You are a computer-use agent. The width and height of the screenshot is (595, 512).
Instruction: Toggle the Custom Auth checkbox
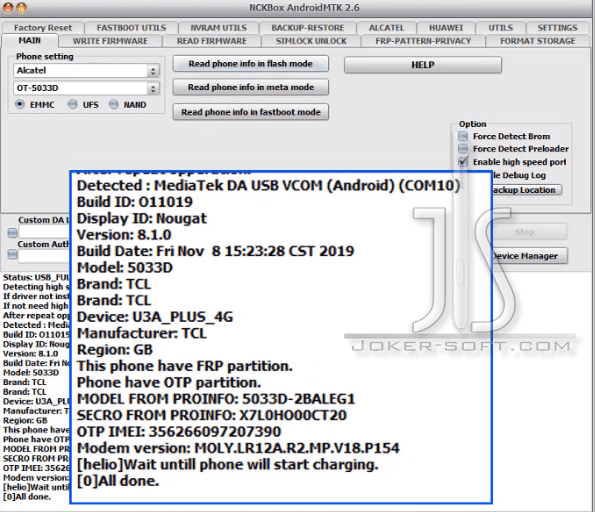pos(12,254)
